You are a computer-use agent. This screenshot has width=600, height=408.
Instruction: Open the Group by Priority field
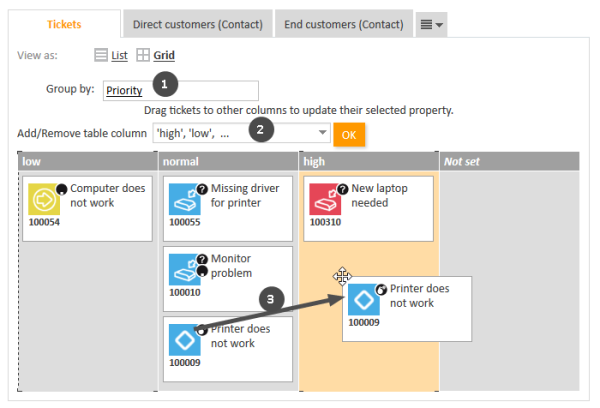(180, 90)
